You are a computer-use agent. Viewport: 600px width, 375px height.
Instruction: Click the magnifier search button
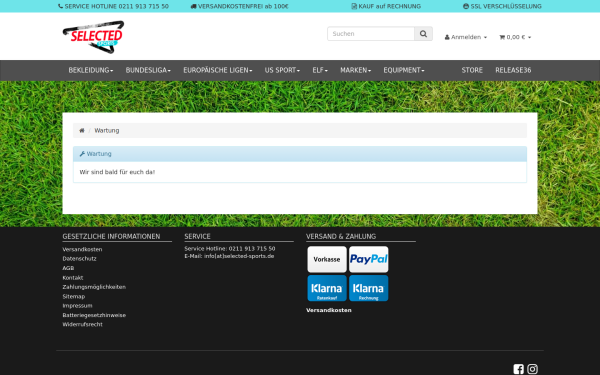point(423,34)
